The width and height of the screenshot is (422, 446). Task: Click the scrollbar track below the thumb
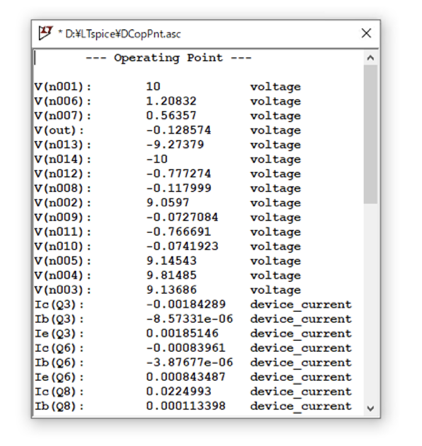tap(370, 302)
